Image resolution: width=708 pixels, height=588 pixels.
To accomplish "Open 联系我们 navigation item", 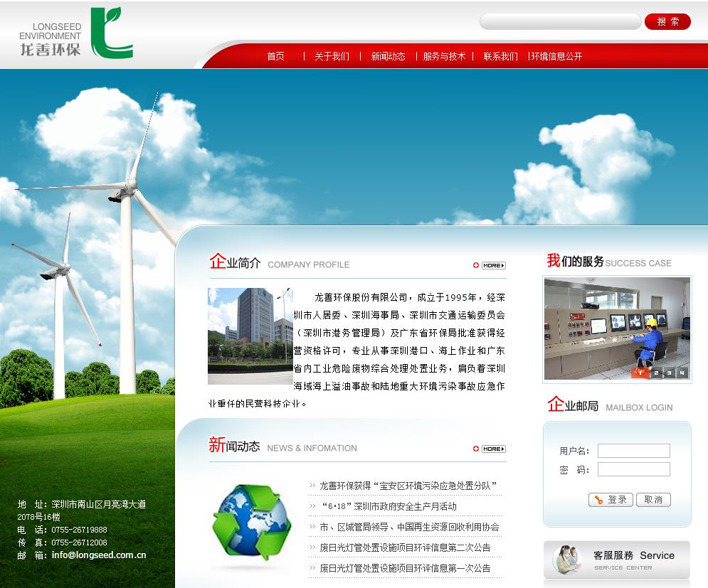I will tap(500, 56).
